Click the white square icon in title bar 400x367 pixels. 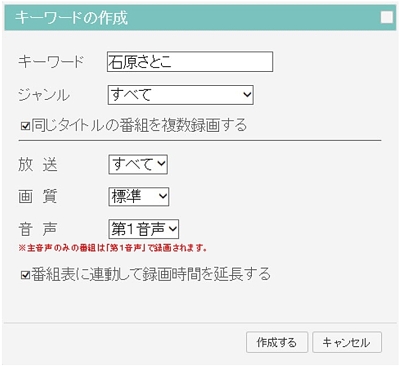[x=387, y=17]
